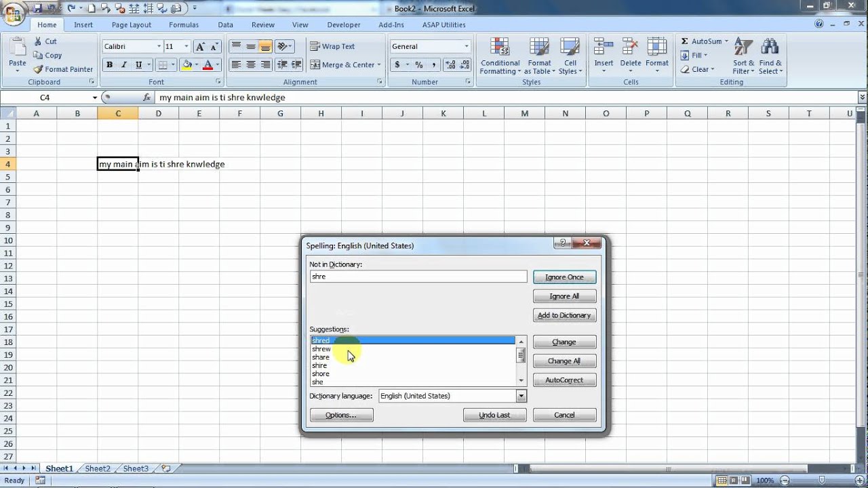Open the Sheet2 worksheet tab
Image resolution: width=868 pixels, height=488 pixels.
(x=97, y=468)
